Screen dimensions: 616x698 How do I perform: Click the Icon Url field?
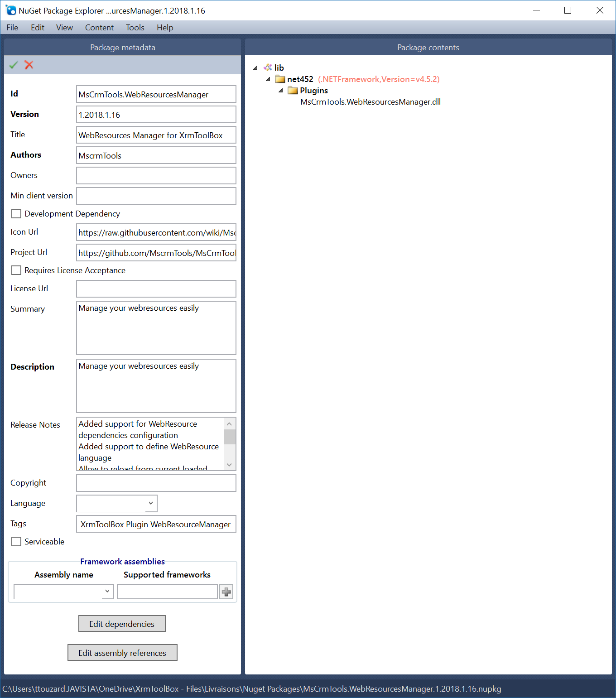pyautogui.click(x=156, y=232)
